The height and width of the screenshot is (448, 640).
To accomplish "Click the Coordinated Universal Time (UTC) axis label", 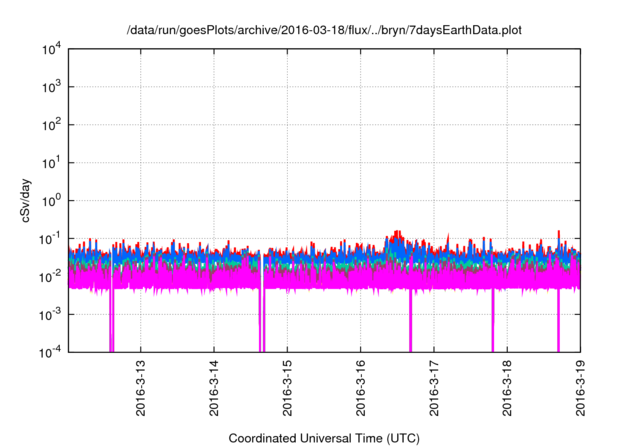I will 324,438.
